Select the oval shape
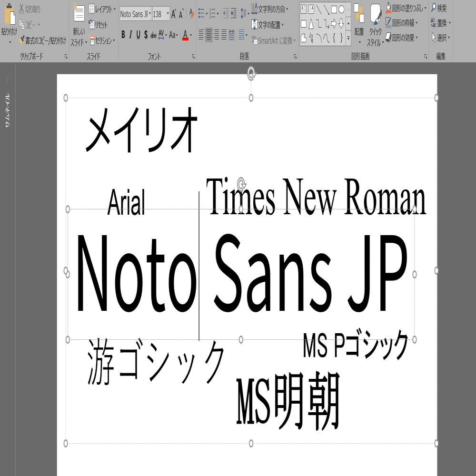Viewport: 476px width, 476px height. click(x=341, y=10)
